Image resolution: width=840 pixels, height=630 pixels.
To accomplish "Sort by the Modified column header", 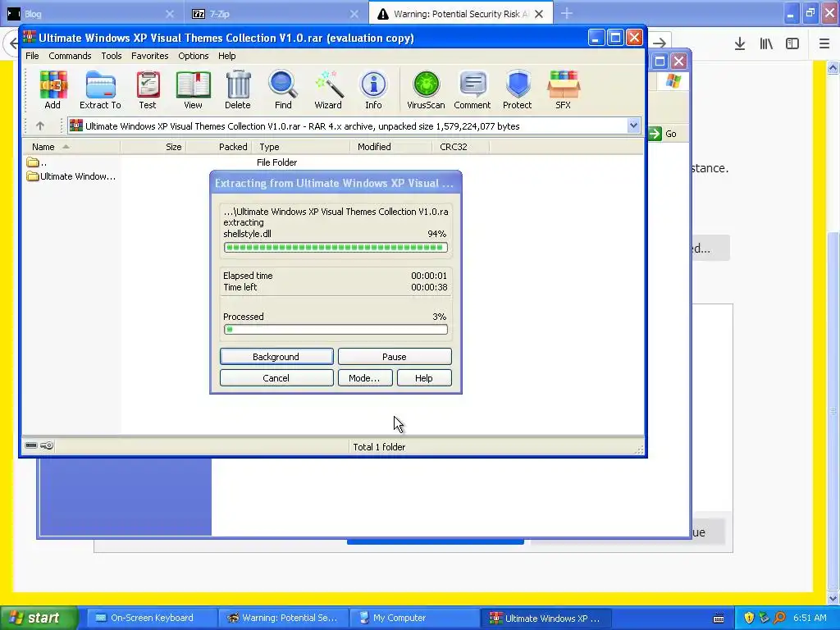I will tap(390, 147).
